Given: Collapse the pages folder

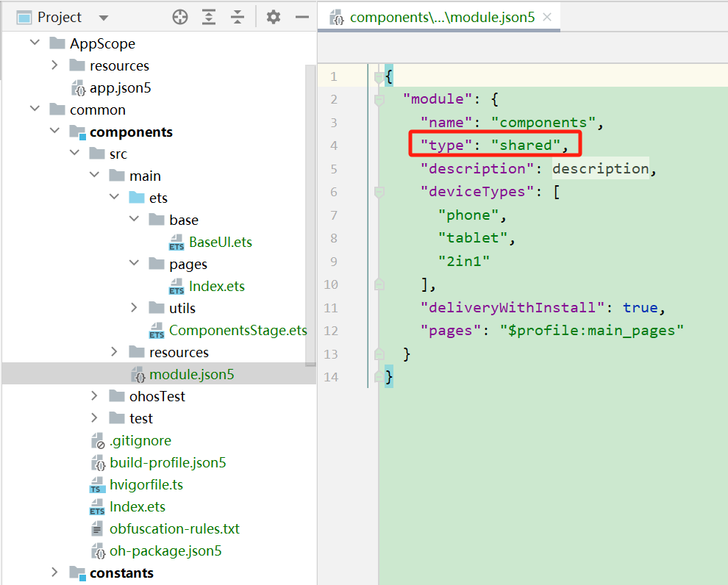Looking at the screenshot, I should 134,263.
